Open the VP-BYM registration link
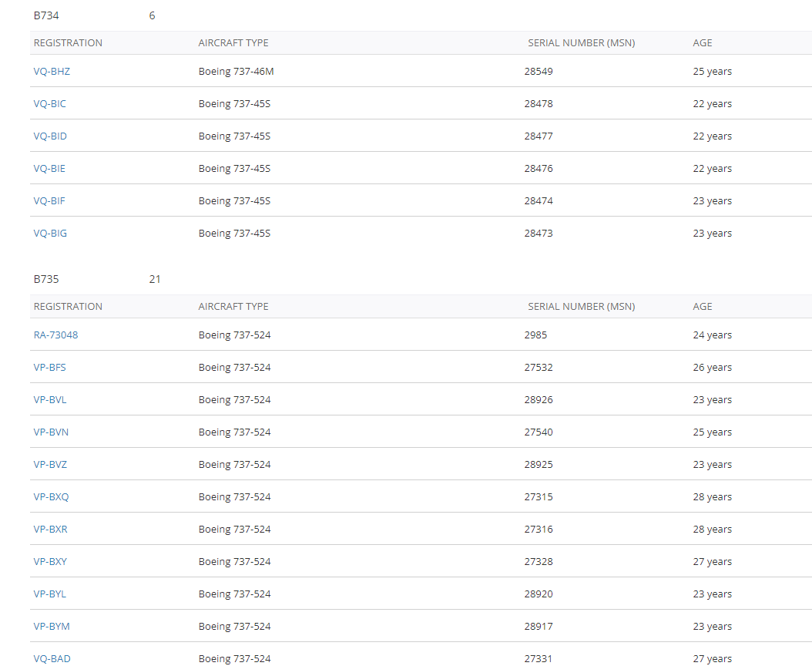The width and height of the screenshot is (812, 666). 52,627
